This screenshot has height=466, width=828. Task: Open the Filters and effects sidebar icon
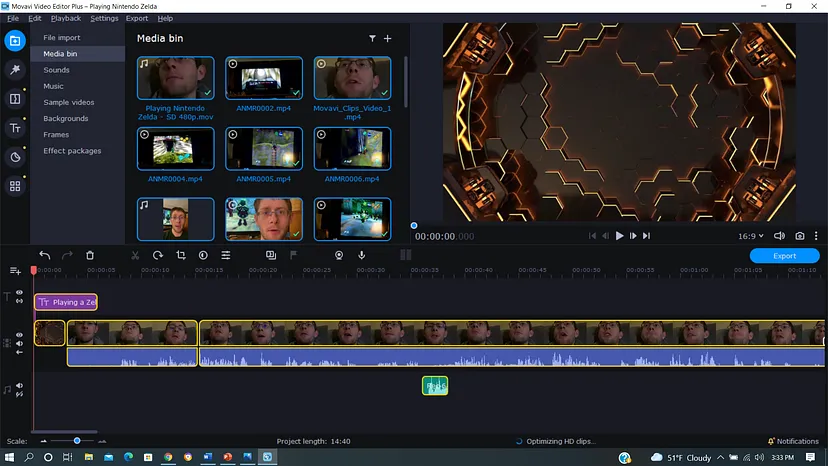click(15, 69)
